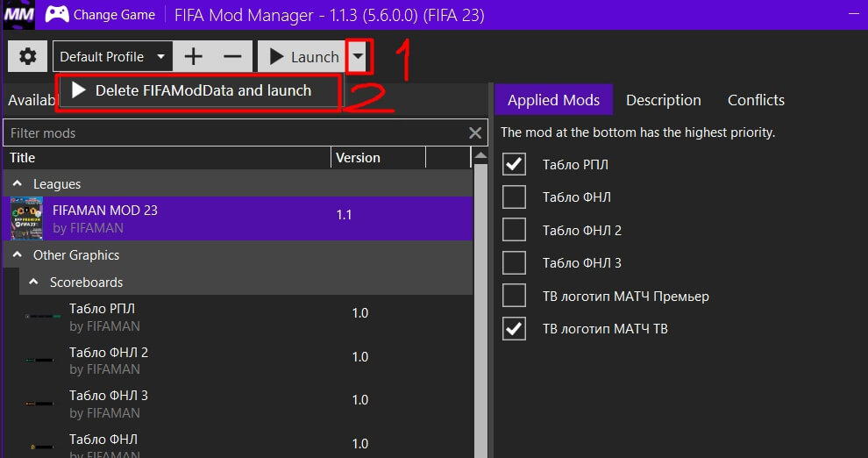The height and width of the screenshot is (458, 868).
Task: Collapse the Scoreboards subgroup
Action: click(x=34, y=282)
